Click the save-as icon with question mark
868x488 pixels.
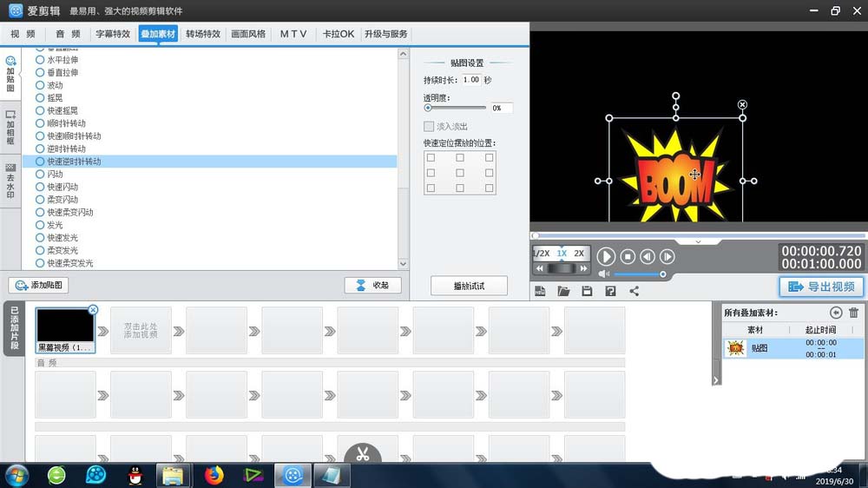pos(610,292)
